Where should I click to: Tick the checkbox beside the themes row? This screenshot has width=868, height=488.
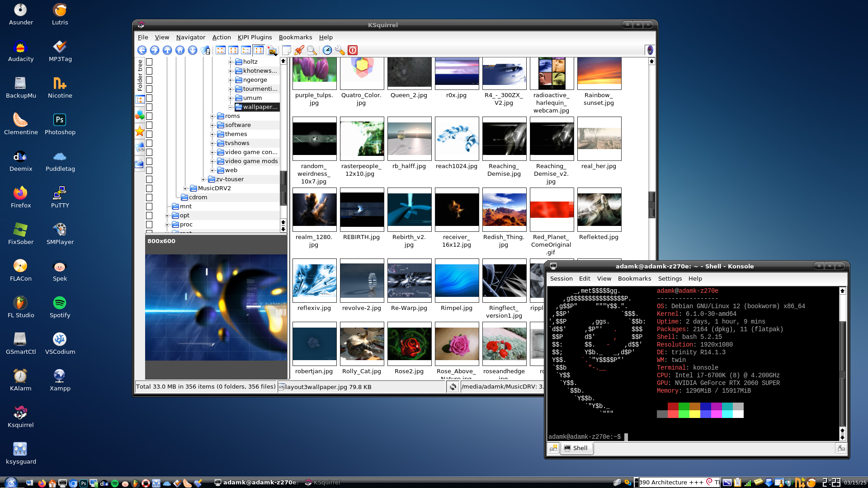tap(149, 134)
